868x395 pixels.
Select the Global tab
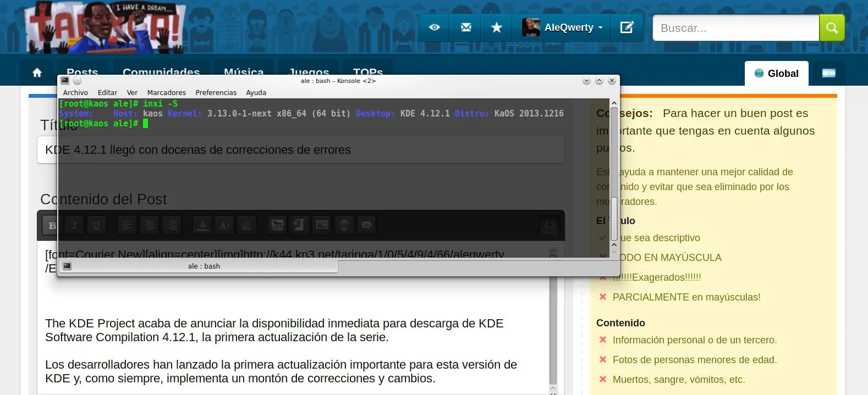[x=777, y=73]
